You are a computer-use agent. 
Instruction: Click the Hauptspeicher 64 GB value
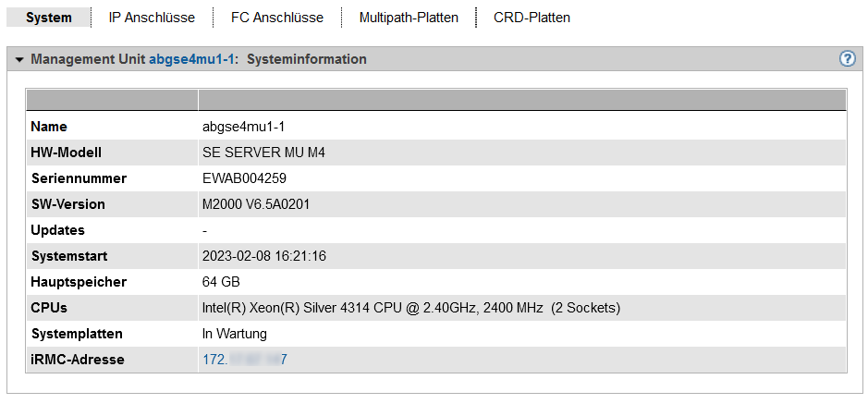pyautogui.click(x=221, y=282)
